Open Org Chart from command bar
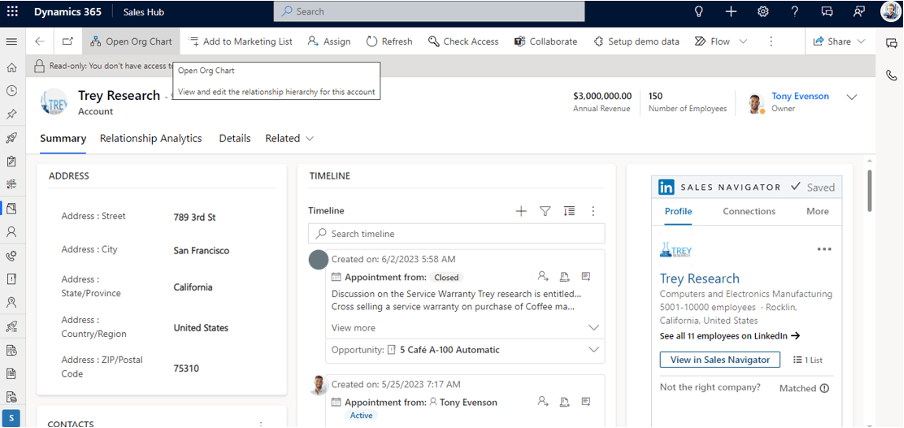 click(x=130, y=42)
